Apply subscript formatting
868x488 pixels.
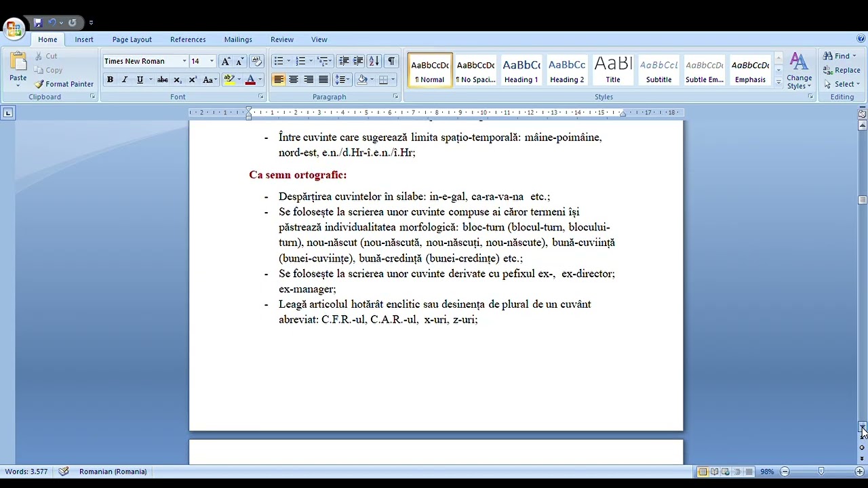(x=178, y=80)
